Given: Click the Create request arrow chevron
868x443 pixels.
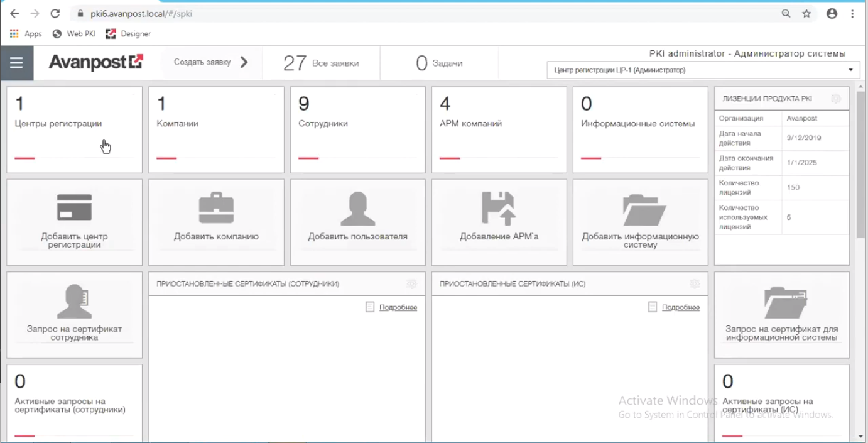Looking at the screenshot, I should (x=244, y=62).
